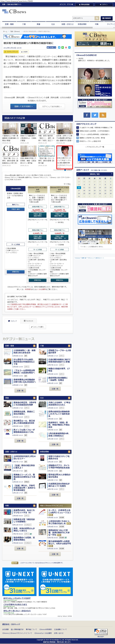Open the 社会 navigation menu item
The height and width of the screenshot is (644, 115).
click(x=53, y=24)
